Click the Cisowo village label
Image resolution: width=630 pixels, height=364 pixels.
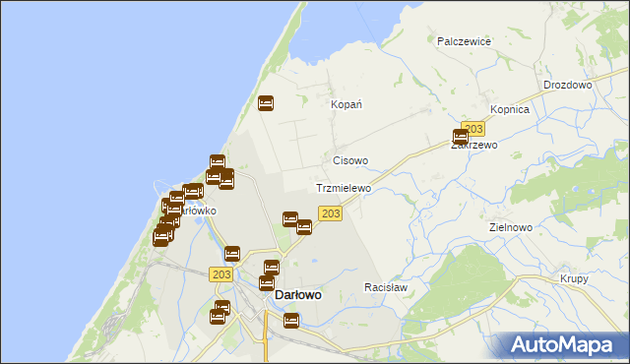tap(350, 160)
